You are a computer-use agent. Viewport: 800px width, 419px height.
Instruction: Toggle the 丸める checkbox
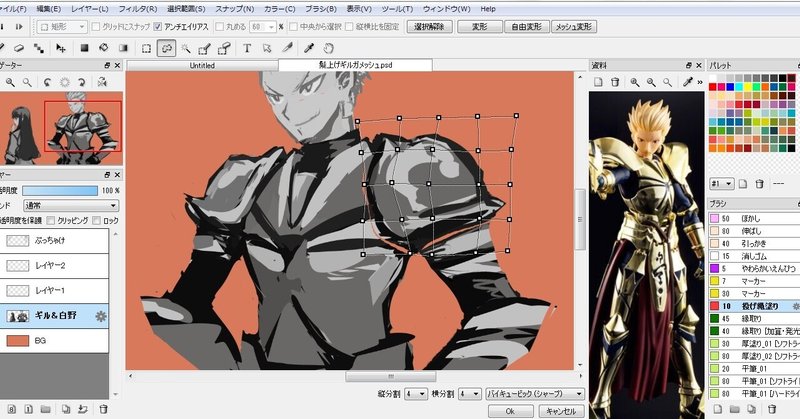pyautogui.click(x=220, y=27)
